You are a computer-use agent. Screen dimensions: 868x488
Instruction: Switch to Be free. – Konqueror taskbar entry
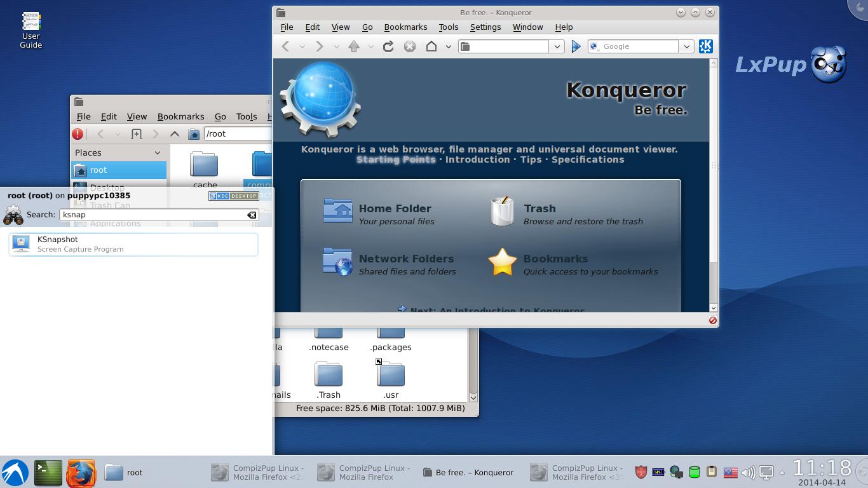(469, 473)
